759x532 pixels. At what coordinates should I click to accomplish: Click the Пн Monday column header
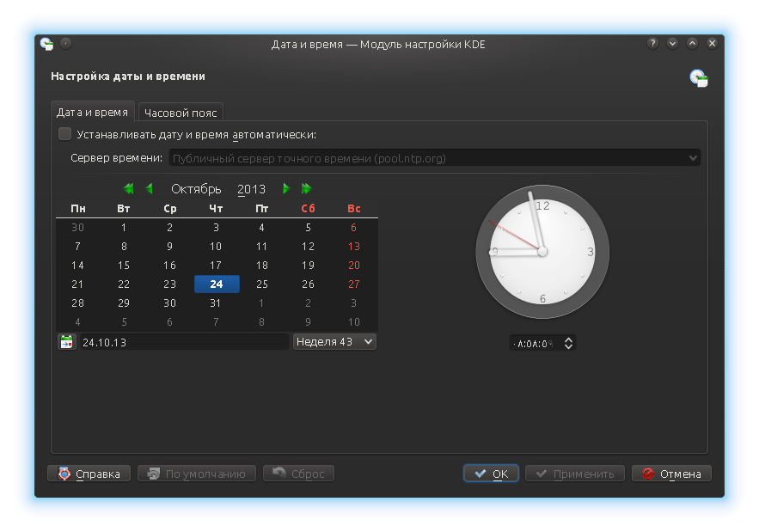tap(78, 209)
